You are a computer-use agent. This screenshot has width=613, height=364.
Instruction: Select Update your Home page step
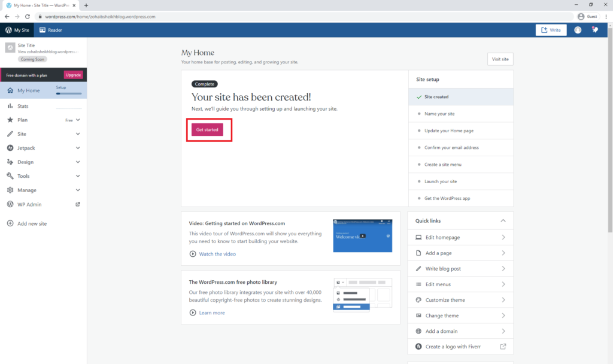(461, 131)
